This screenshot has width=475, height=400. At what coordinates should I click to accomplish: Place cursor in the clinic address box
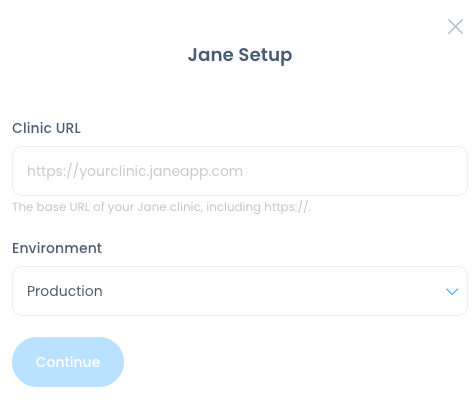click(240, 171)
